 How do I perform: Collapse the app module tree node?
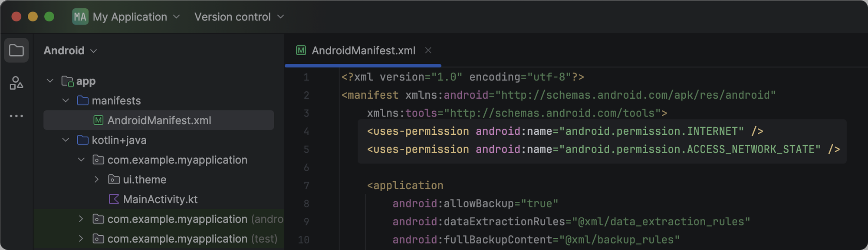50,81
